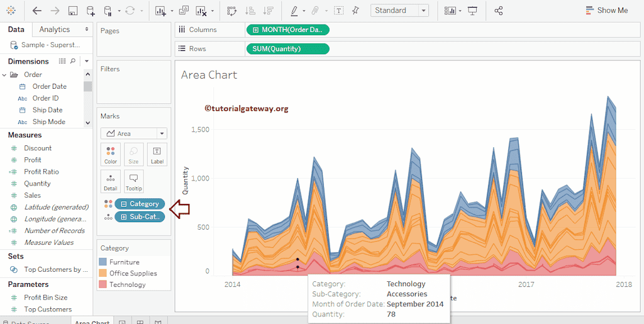Click the Share workbook icon

(499, 11)
